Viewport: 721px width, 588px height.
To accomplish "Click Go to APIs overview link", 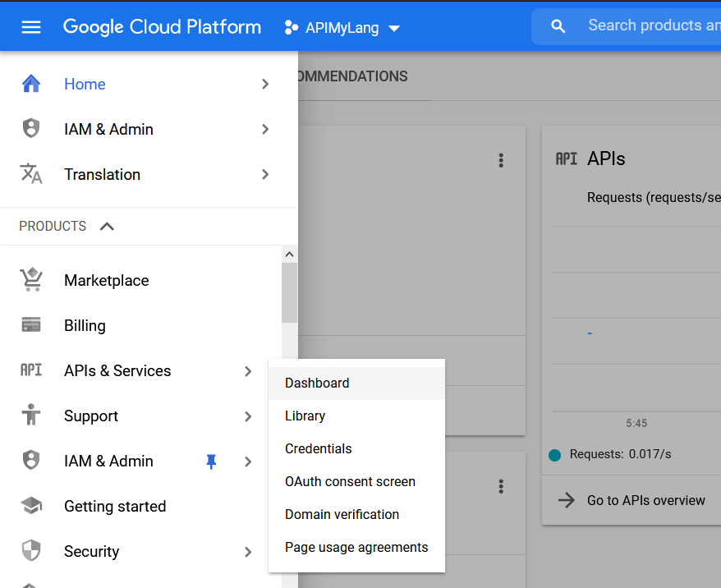I will 645,500.
